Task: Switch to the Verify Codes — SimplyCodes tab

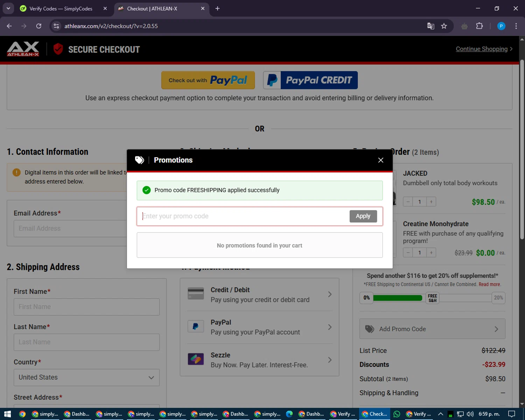Action: pyautogui.click(x=61, y=8)
